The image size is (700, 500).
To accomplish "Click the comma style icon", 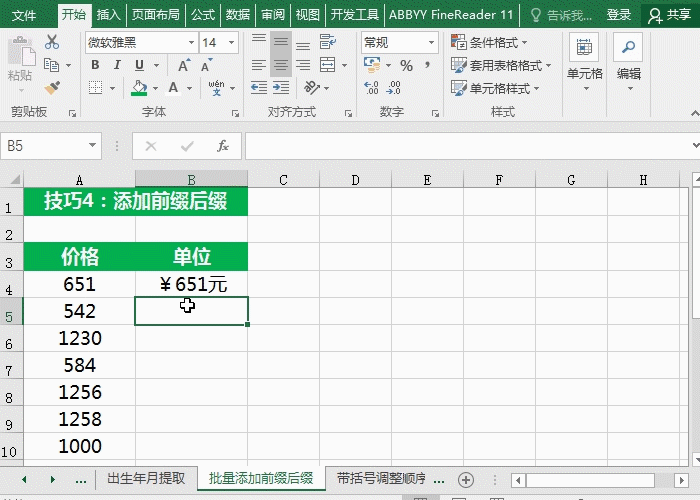I will (x=428, y=66).
